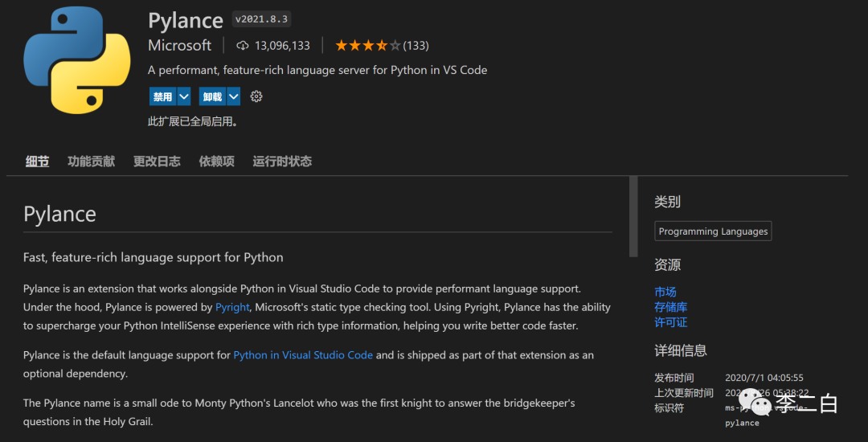Switch to the 细节 tab
Screen dimensions: 868x442
(x=37, y=162)
